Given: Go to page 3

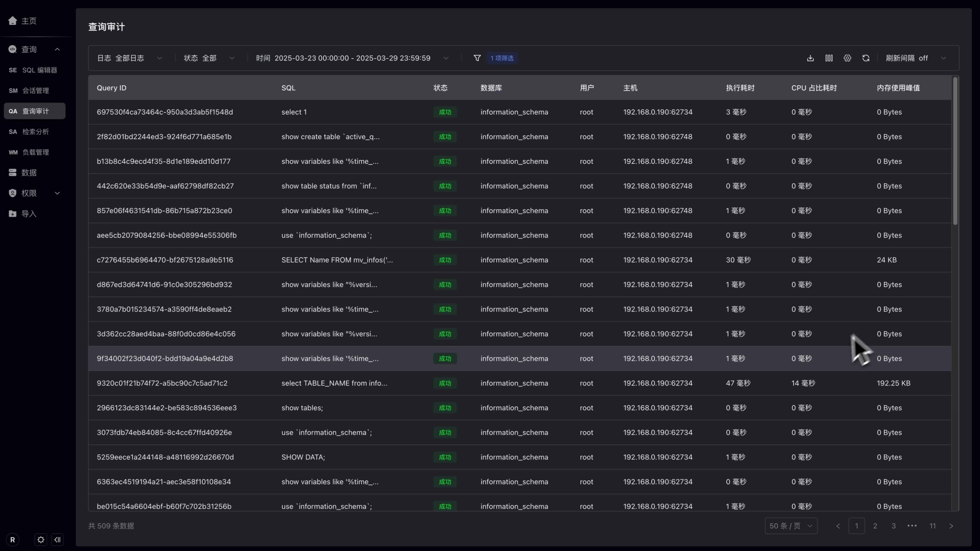Looking at the screenshot, I should pyautogui.click(x=894, y=526).
